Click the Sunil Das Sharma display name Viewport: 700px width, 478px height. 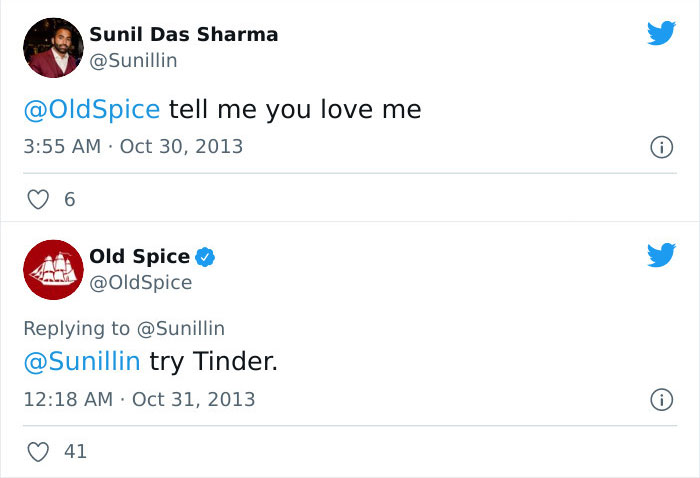184,35
